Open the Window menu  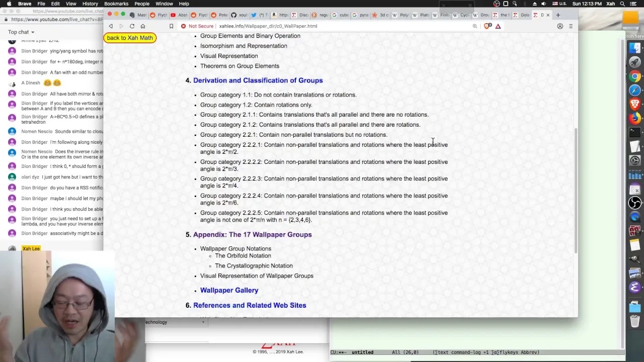(x=164, y=4)
